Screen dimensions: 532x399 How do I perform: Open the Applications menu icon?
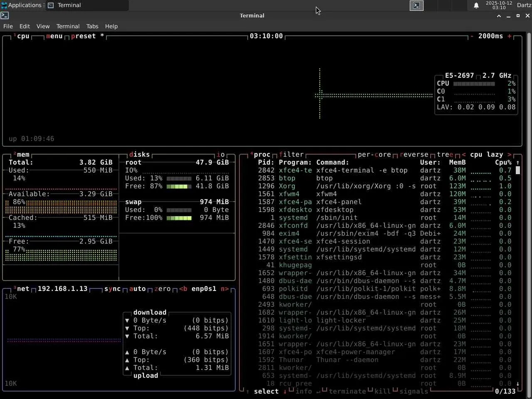tap(4, 5)
